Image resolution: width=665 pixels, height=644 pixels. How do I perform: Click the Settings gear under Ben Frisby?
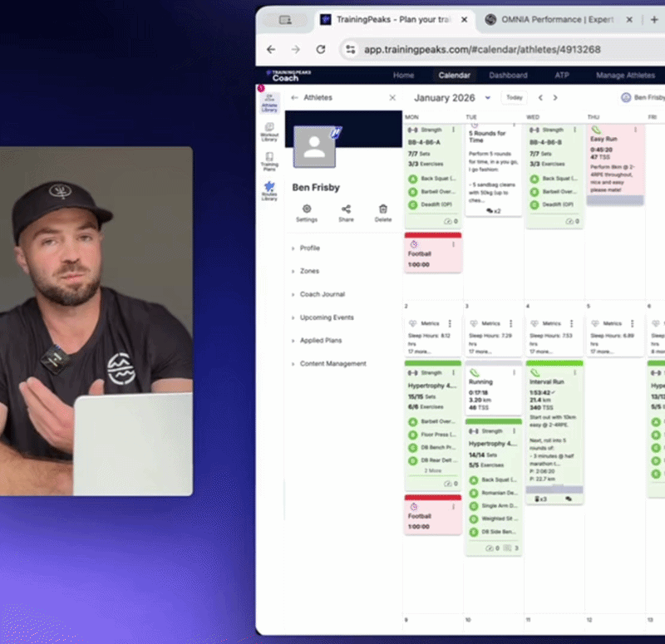307,213
